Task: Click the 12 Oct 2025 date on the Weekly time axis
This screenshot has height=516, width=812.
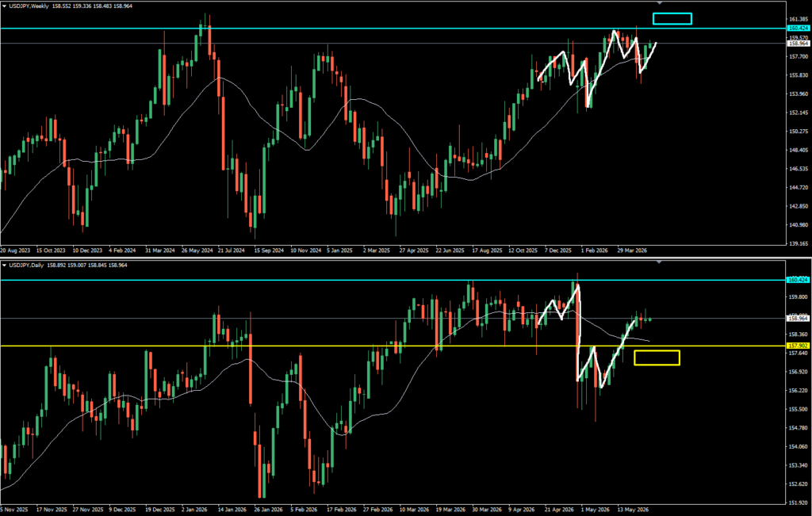Action: click(x=523, y=250)
